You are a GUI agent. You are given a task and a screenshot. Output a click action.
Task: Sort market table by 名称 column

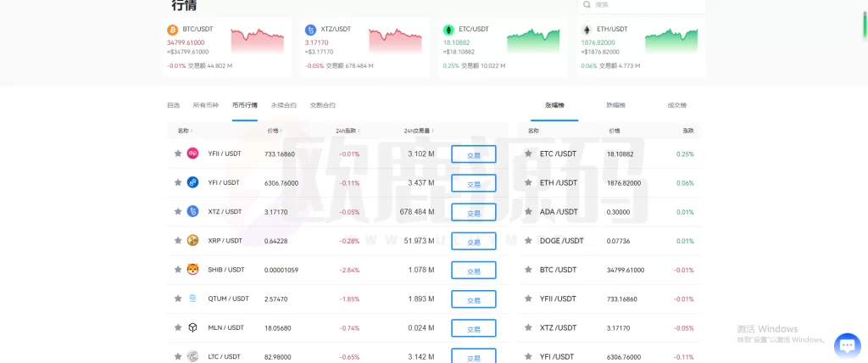click(x=185, y=131)
